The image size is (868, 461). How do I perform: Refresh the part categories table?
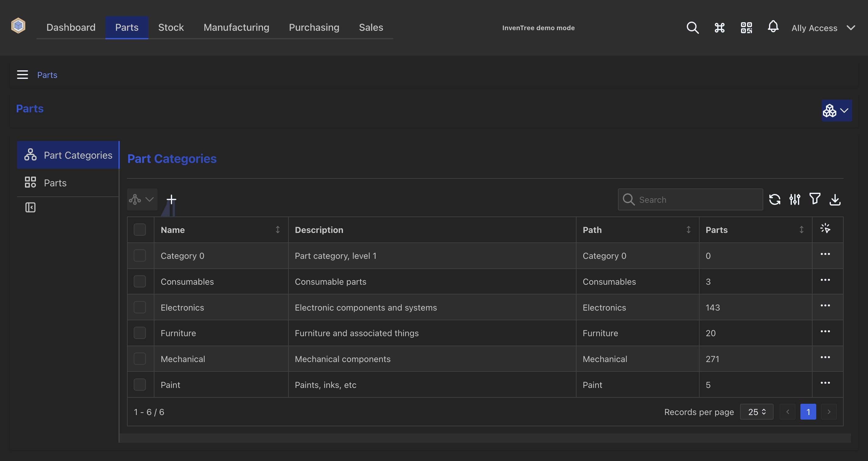(775, 199)
